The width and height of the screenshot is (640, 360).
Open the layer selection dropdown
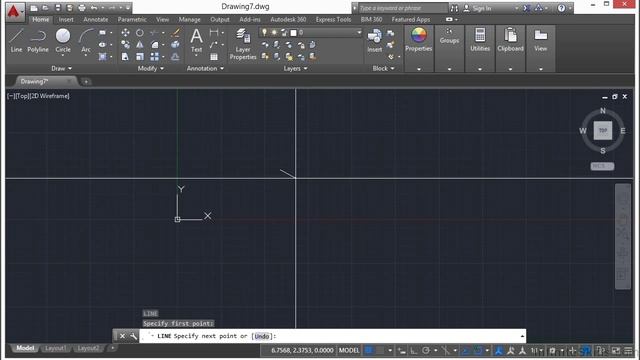coord(359,32)
